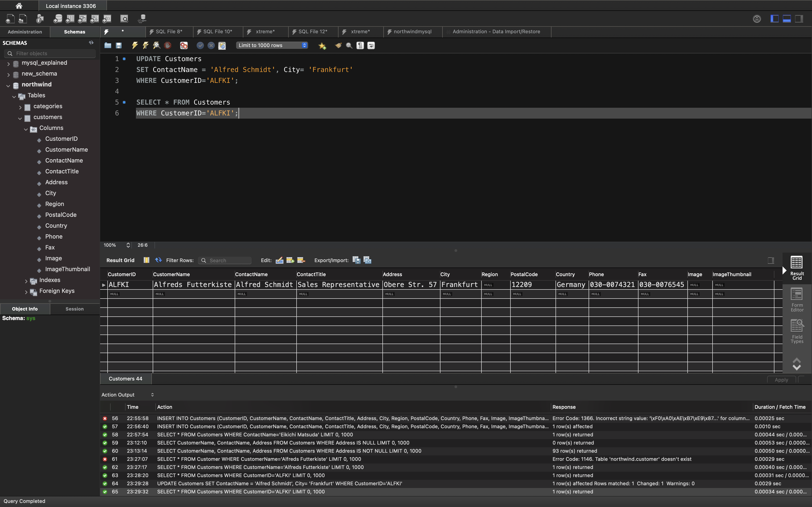Click the Apply button
Image resolution: width=812 pixels, height=507 pixels.
781,380
